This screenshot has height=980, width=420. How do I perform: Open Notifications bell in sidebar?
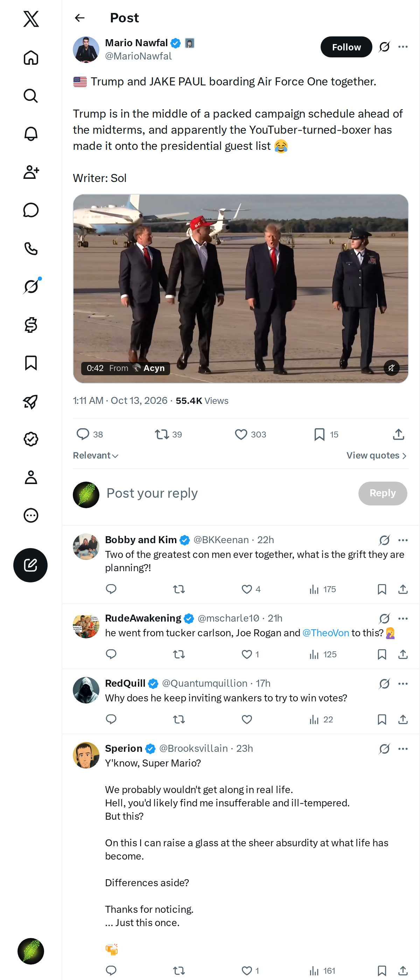click(31, 134)
